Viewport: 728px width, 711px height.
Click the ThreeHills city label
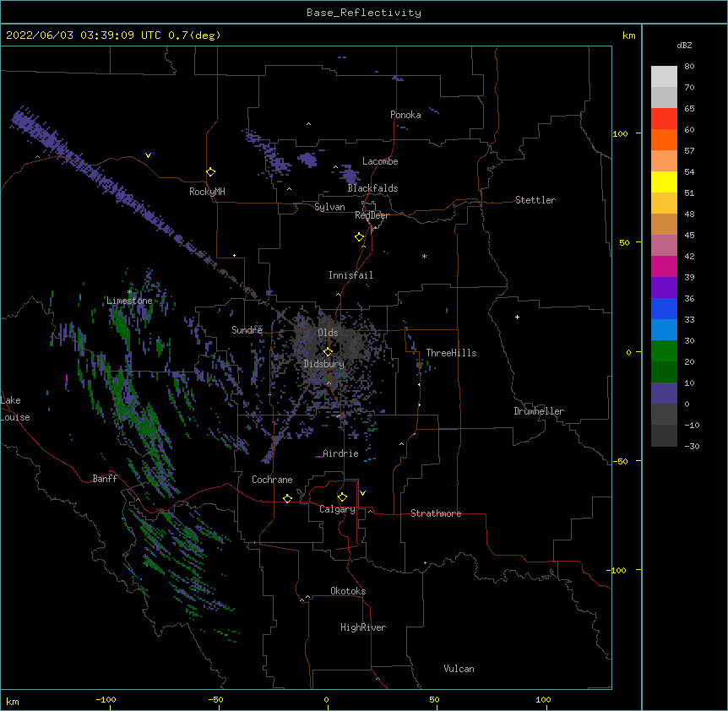pos(451,353)
